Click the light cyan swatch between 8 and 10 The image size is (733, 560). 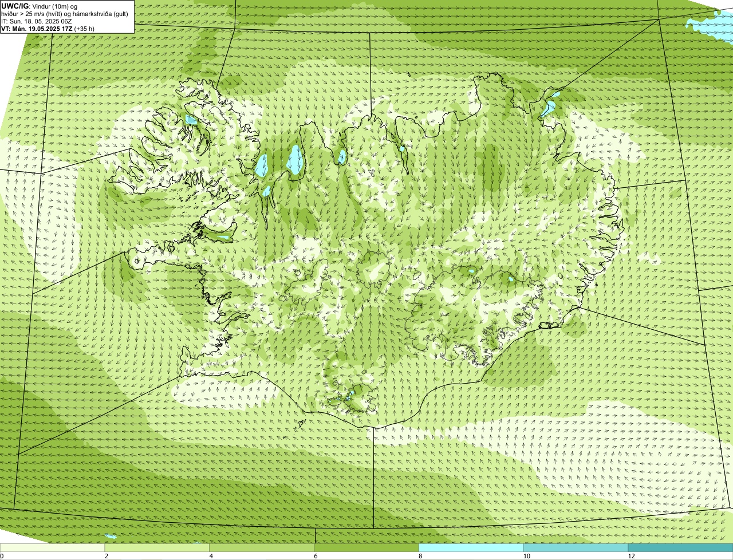[x=471, y=547]
